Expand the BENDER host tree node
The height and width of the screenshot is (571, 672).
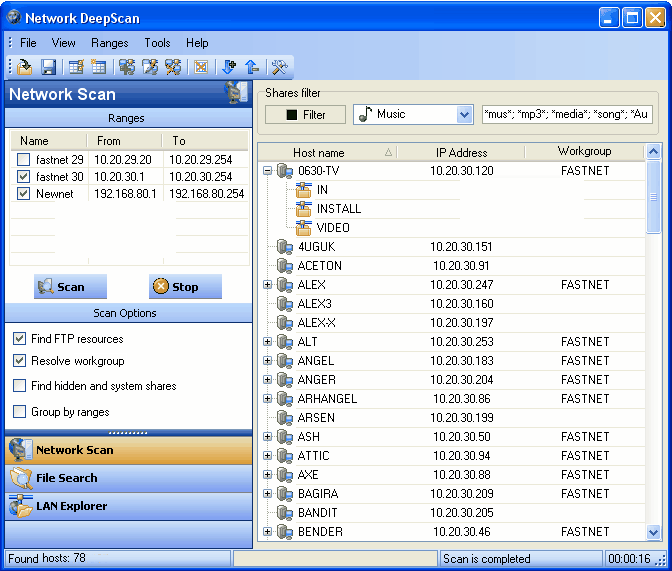[267, 532]
